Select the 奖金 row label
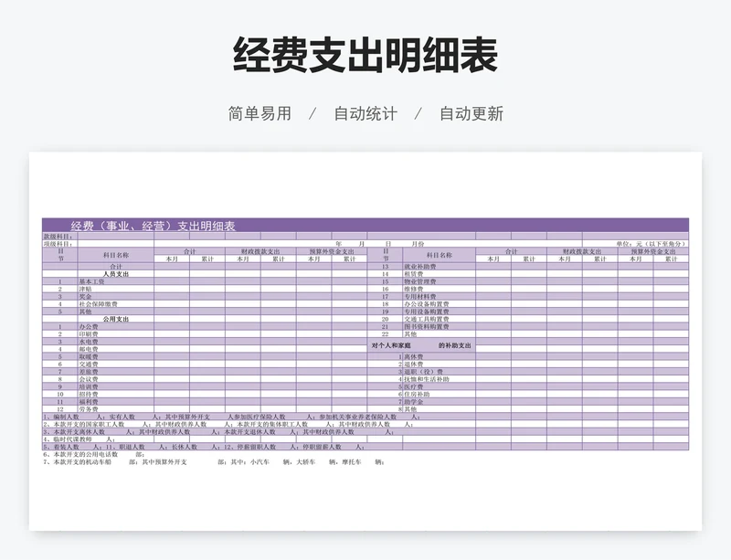Image resolution: width=731 pixels, height=560 pixels. [85, 297]
